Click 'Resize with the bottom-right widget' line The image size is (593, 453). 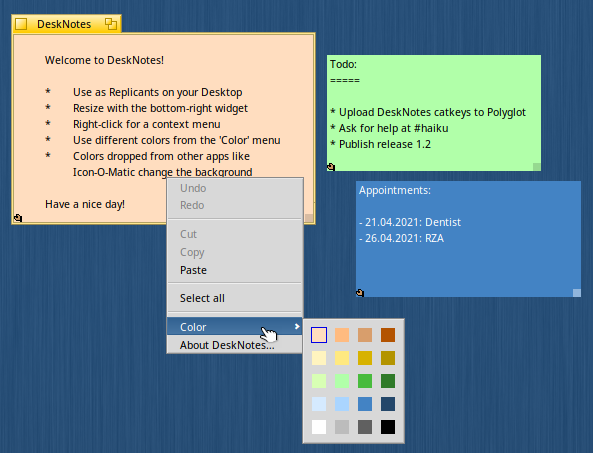point(160,108)
